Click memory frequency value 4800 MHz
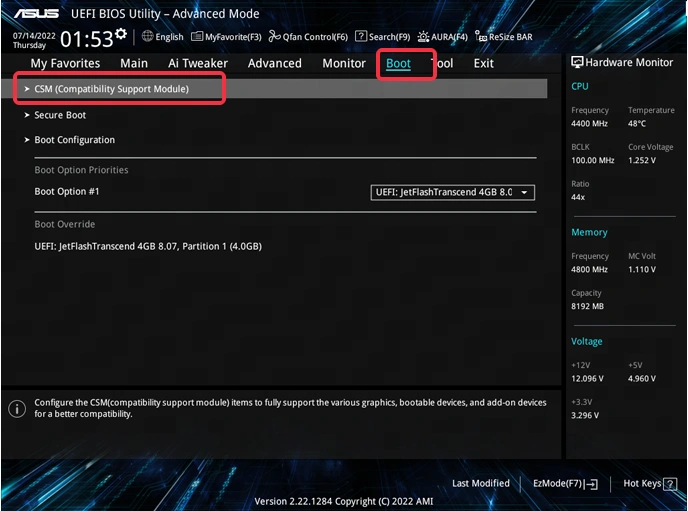688x511 pixels. (x=589, y=270)
